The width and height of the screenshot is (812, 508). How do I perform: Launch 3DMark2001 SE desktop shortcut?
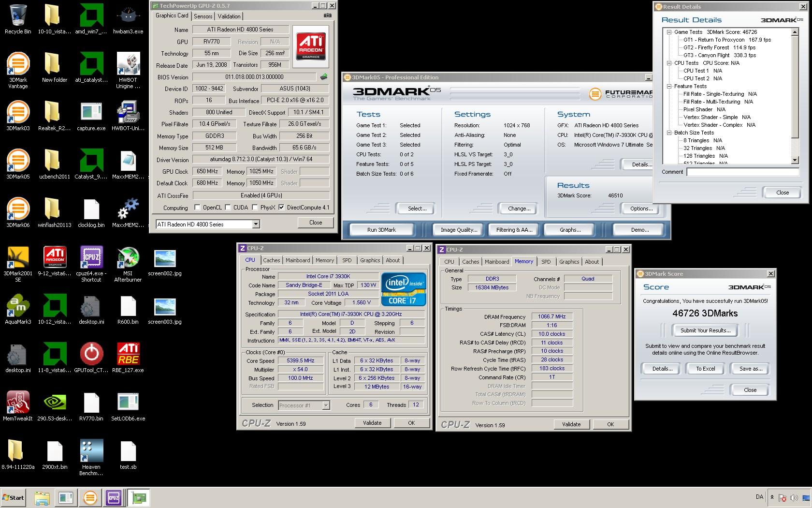point(18,264)
